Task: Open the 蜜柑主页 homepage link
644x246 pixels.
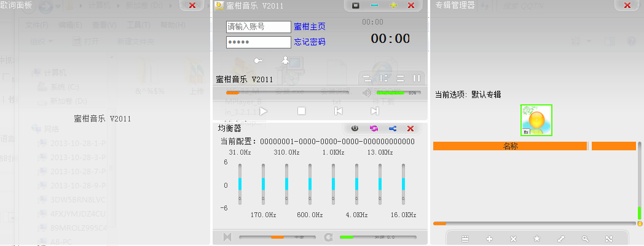Action: [310, 26]
